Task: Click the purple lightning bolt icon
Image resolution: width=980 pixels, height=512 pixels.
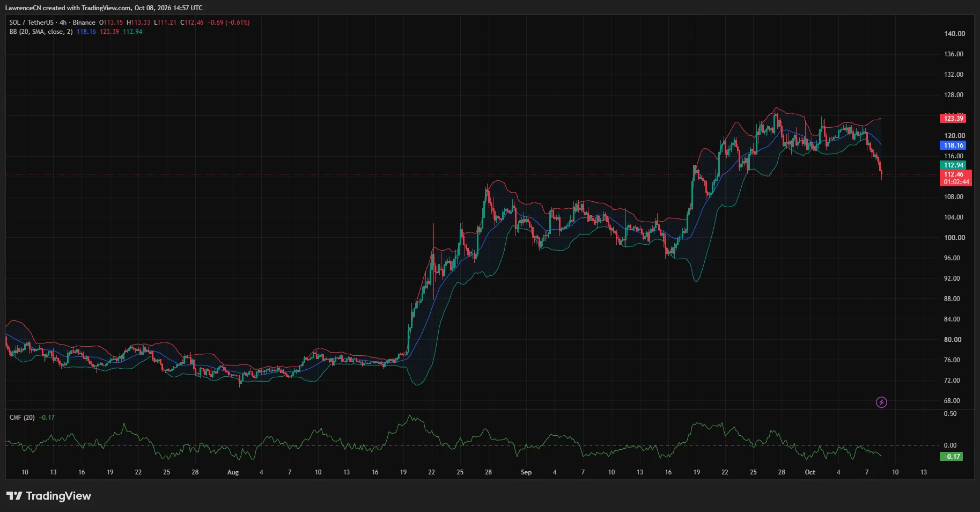Action: click(x=881, y=402)
